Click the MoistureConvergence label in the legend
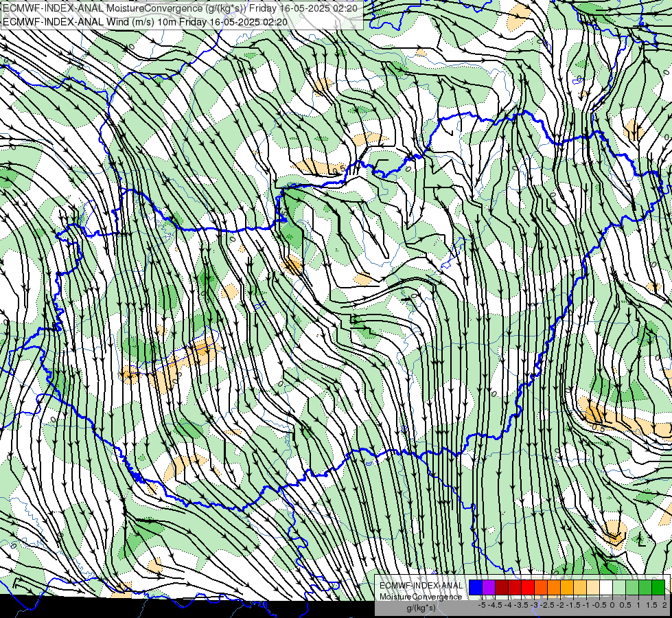This screenshot has height=618, width=672. click(x=421, y=597)
